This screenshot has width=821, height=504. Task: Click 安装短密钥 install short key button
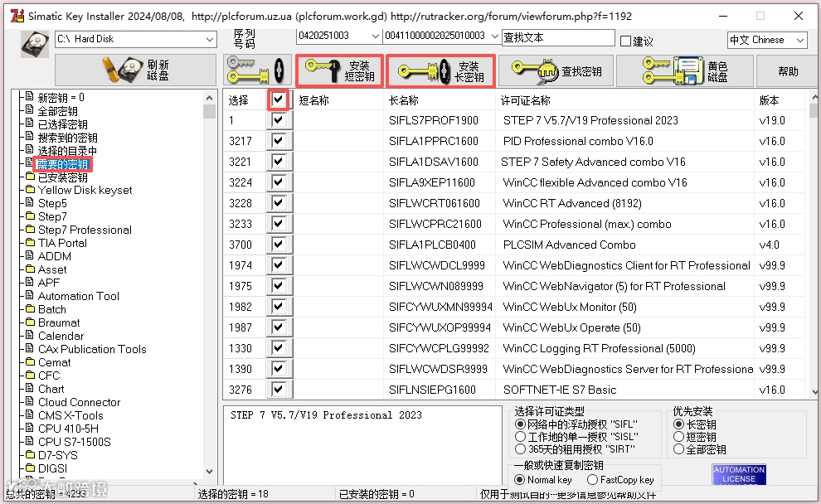click(x=339, y=70)
